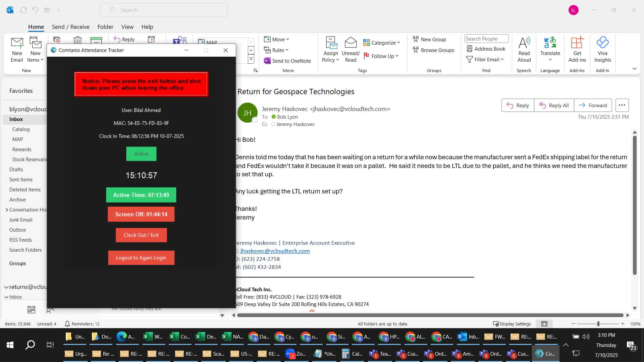Open the Address Book
Screen dimensions: 644x362
486,49
